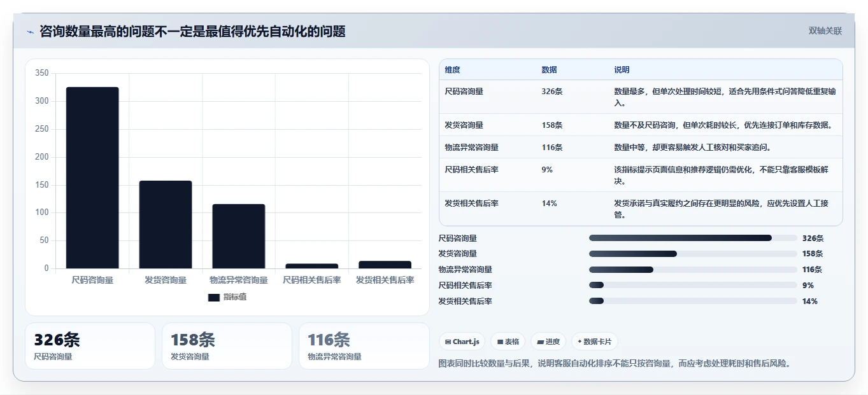Open the 326条 尺码咨询量 data card

pyautogui.click(x=90, y=346)
